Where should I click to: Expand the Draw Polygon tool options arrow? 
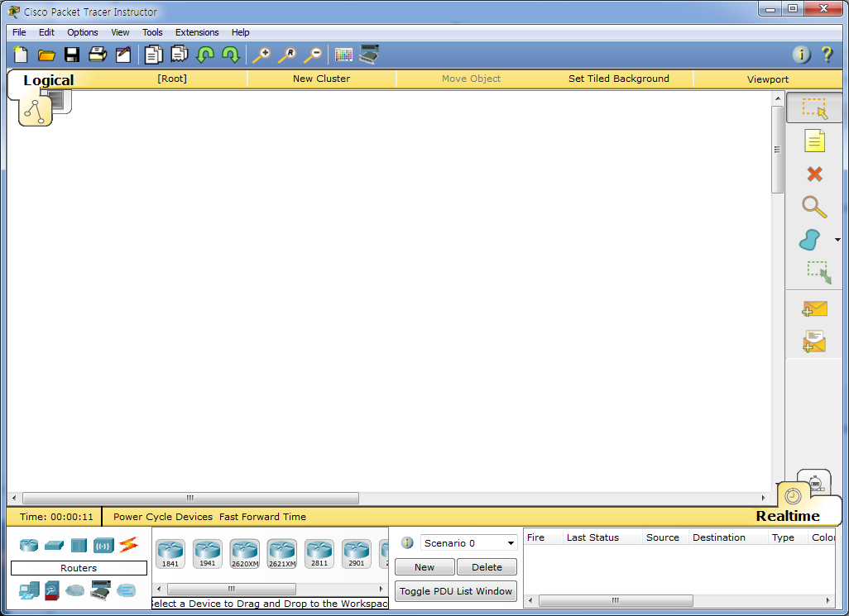[837, 240]
